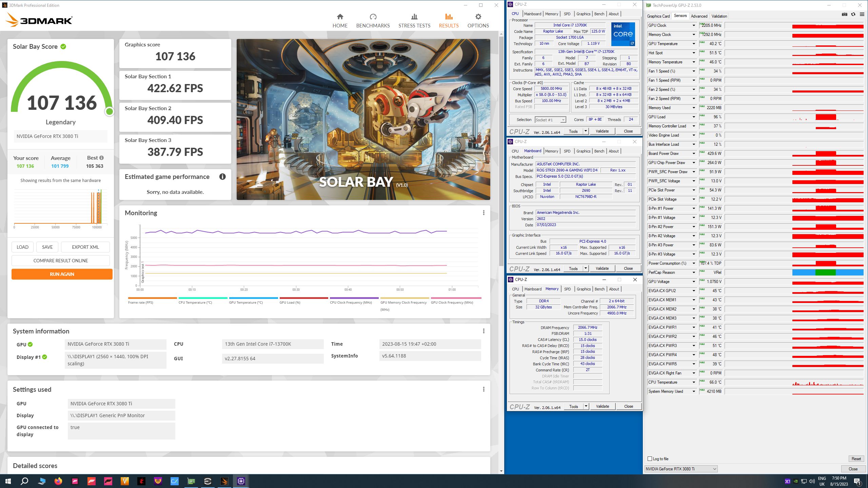Open the PerfCap Reason sensor dropdown
Viewport: 868px width, 488px height.
pyautogui.click(x=694, y=272)
